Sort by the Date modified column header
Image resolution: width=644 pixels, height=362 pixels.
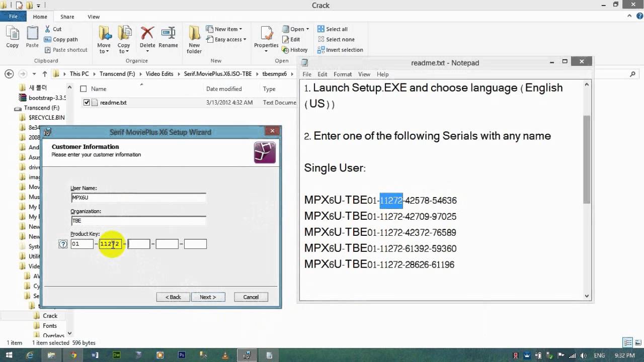224,89
